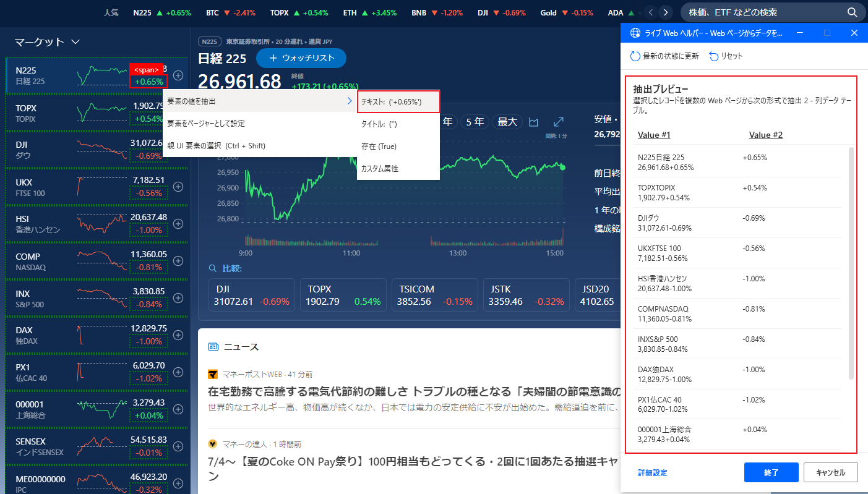Click the N225 badge above 日経 225

point(210,41)
